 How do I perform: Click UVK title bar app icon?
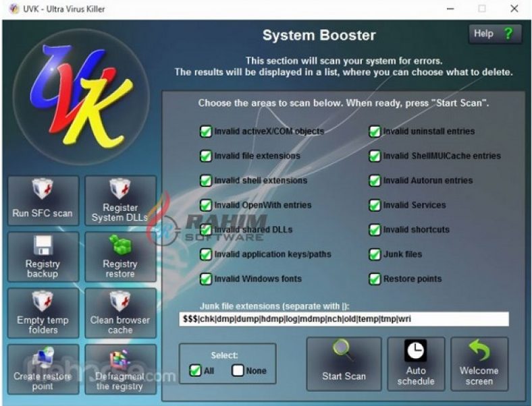click(14, 9)
